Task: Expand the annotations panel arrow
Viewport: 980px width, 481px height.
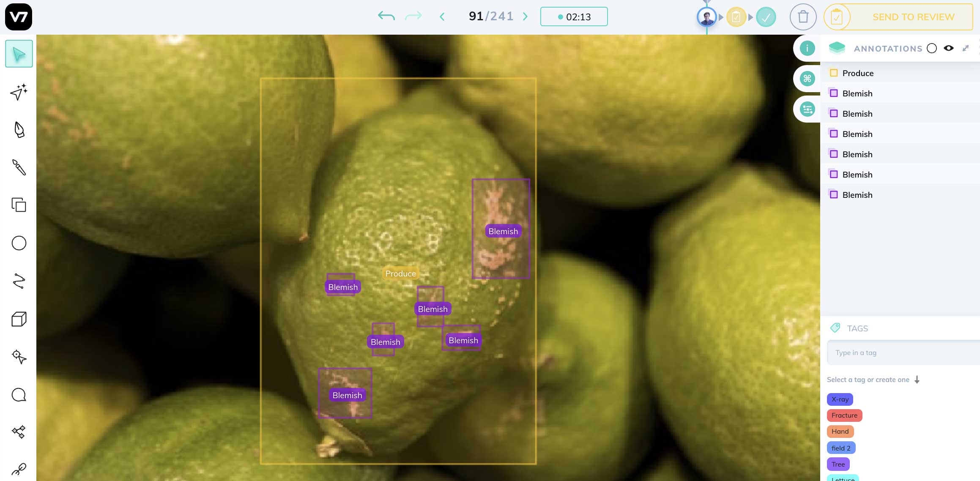Action: pos(966,48)
